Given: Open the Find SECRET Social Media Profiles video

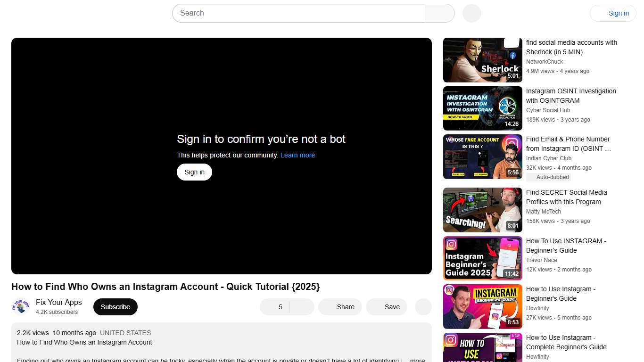Looking at the screenshot, I should (482, 210).
